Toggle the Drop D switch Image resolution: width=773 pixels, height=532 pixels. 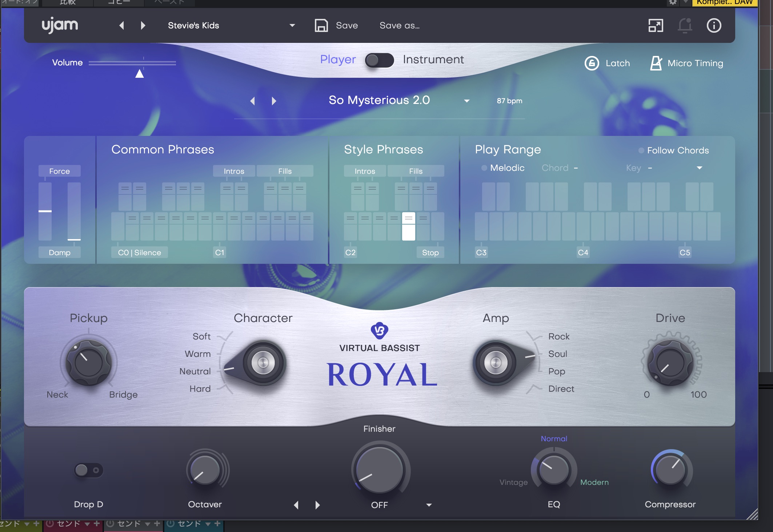(x=89, y=470)
